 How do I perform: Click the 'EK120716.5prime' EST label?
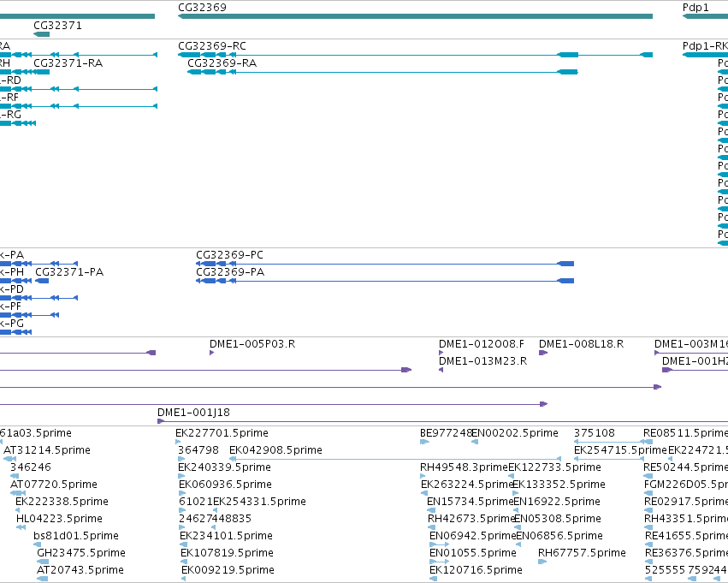(x=476, y=570)
